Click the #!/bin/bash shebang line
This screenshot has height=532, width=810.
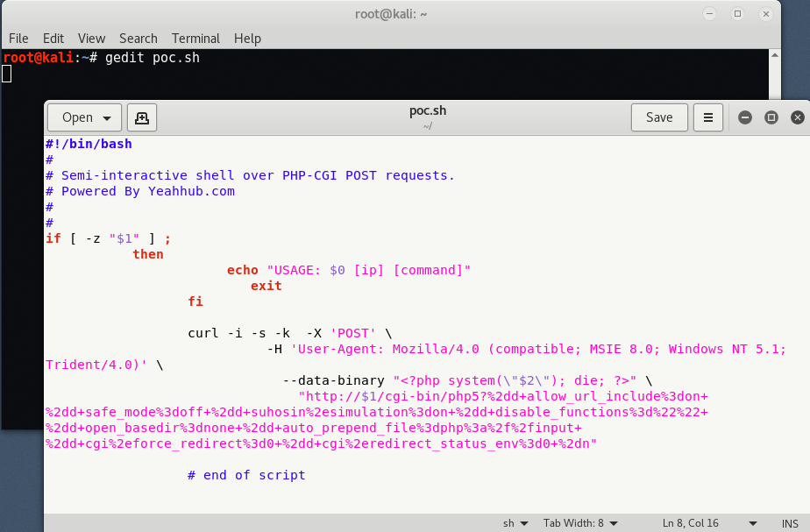(89, 144)
